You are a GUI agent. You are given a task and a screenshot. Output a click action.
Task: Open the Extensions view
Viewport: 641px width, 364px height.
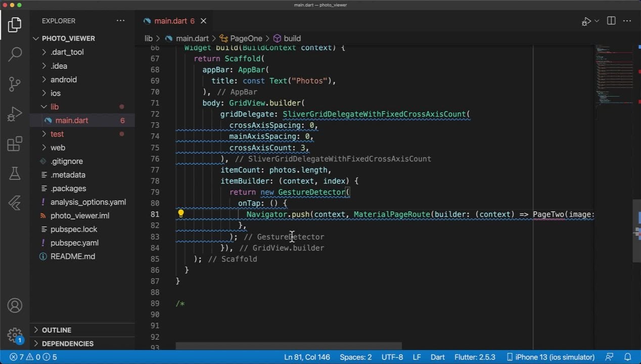15,144
